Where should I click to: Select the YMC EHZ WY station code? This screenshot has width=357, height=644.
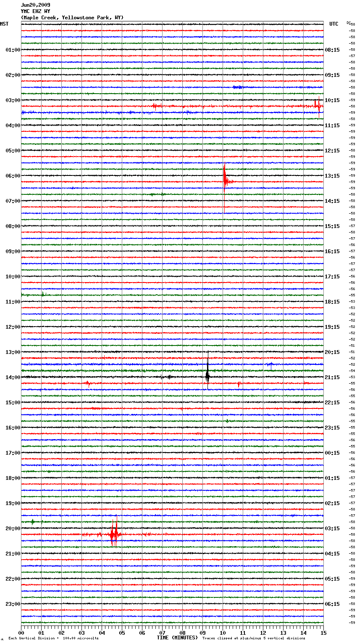pos(35,11)
